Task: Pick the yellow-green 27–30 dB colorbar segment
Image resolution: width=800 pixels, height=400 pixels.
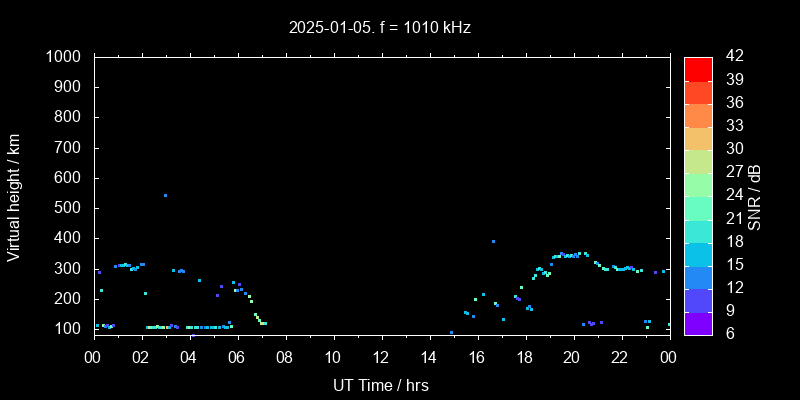Action: click(x=698, y=160)
